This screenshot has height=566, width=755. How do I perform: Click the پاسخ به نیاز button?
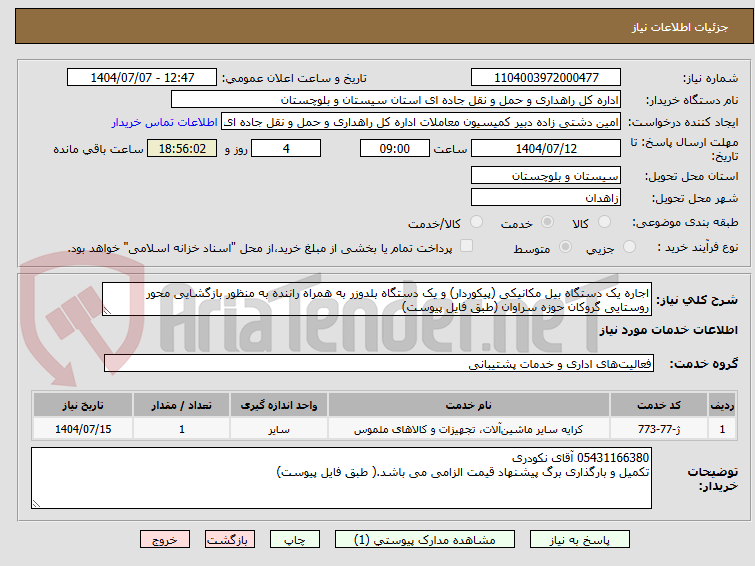[580, 540]
